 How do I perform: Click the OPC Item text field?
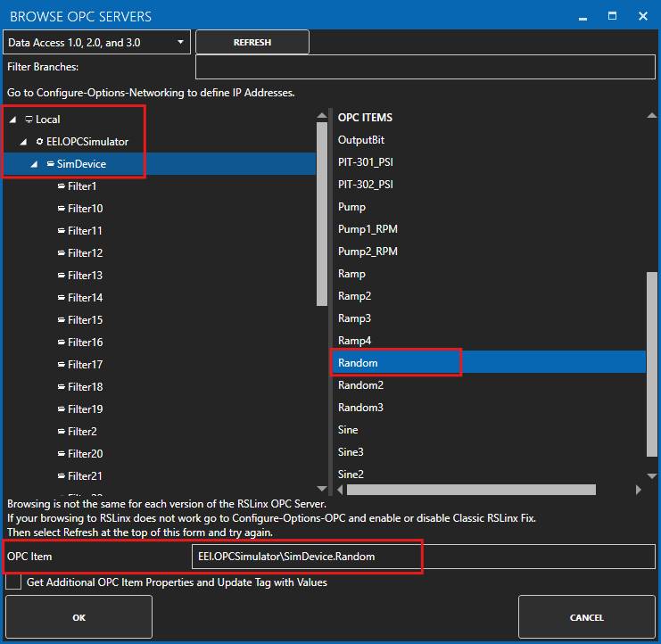click(423, 557)
